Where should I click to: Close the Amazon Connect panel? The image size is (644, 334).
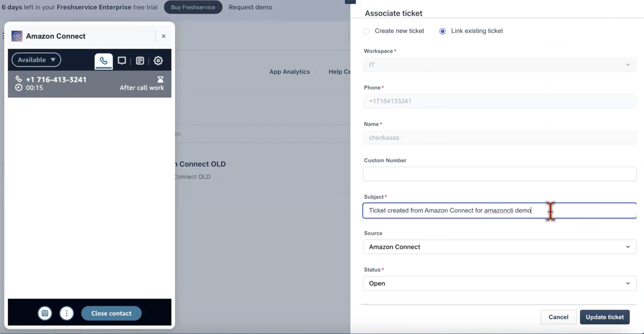(x=164, y=36)
